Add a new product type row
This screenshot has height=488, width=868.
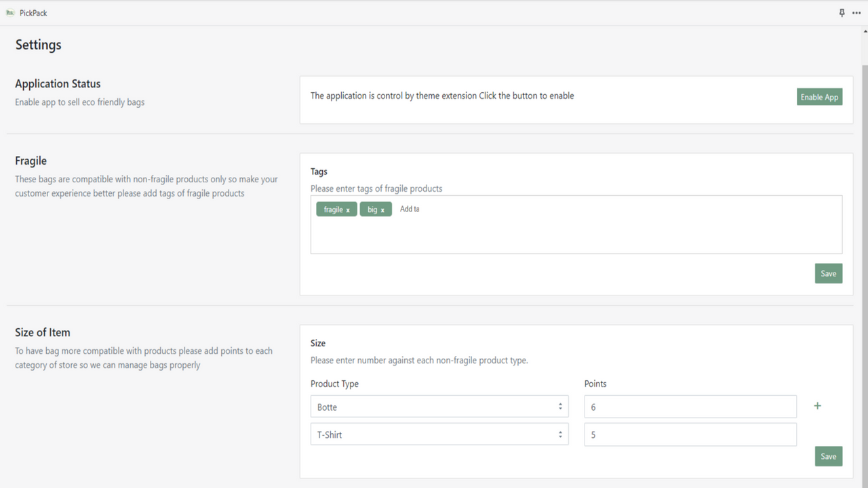click(817, 406)
